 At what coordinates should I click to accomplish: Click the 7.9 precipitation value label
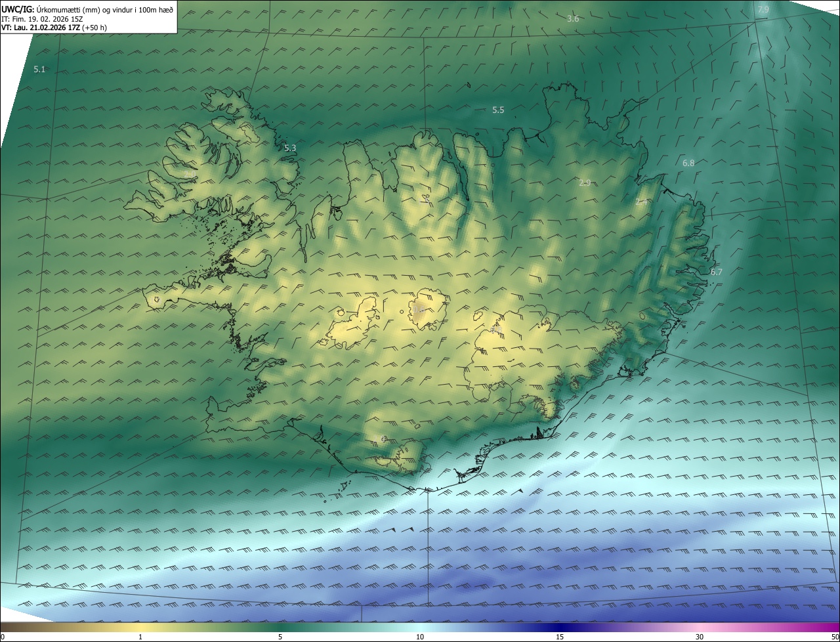point(763,9)
